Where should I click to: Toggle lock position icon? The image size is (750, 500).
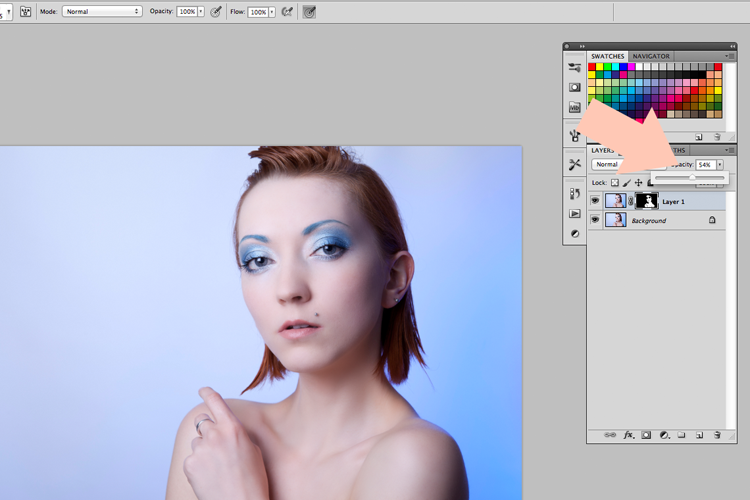pos(639,183)
